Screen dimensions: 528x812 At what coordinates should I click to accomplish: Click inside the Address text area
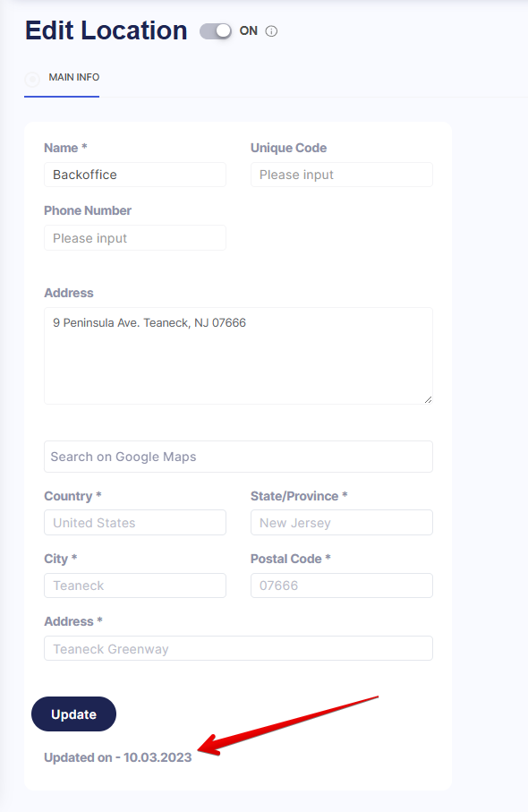[238, 355]
